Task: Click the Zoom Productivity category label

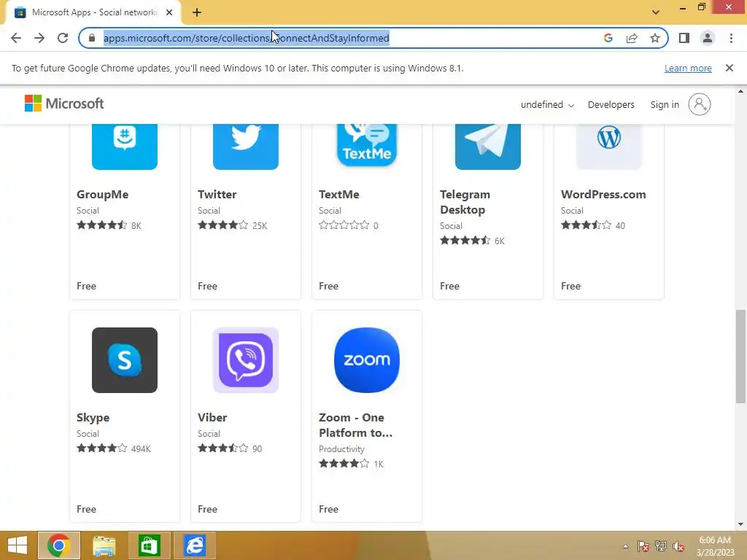Action: click(341, 449)
